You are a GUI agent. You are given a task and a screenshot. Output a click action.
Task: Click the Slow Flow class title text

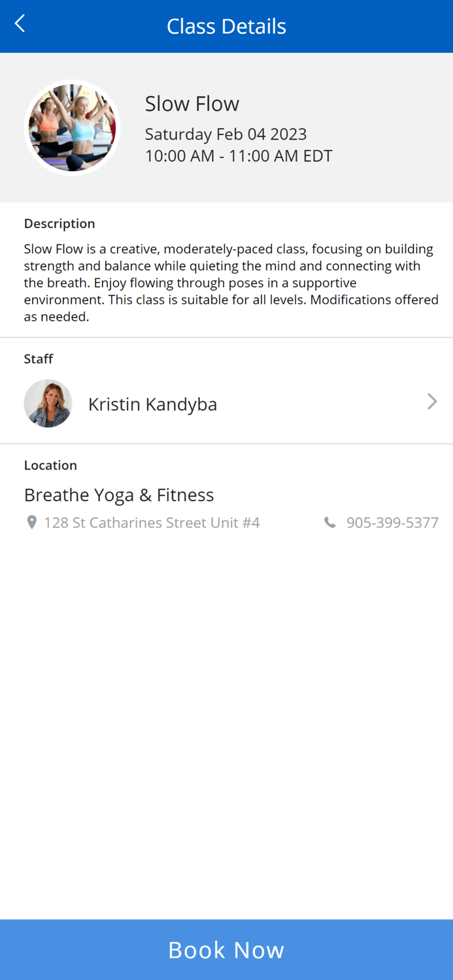tap(192, 103)
